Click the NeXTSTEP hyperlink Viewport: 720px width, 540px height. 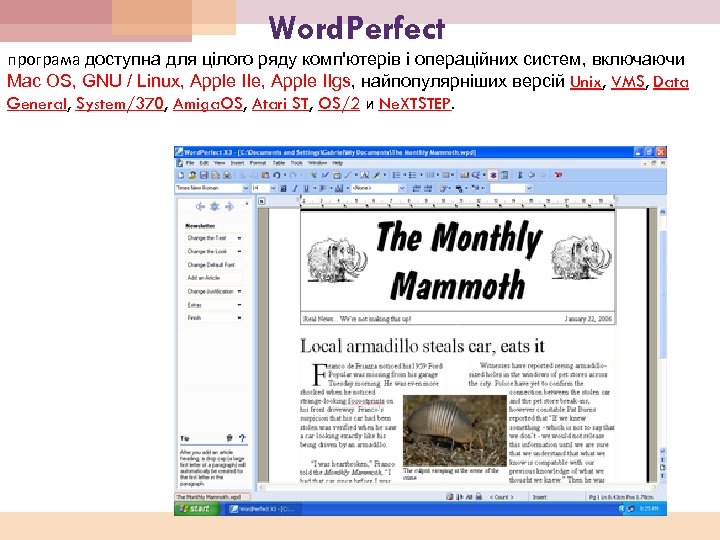(415, 104)
